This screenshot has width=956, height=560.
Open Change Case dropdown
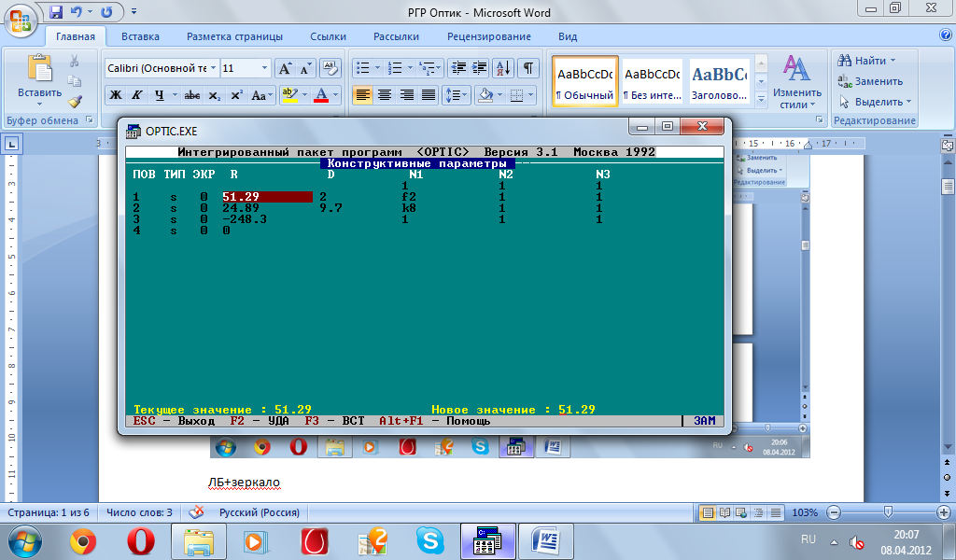click(x=261, y=95)
